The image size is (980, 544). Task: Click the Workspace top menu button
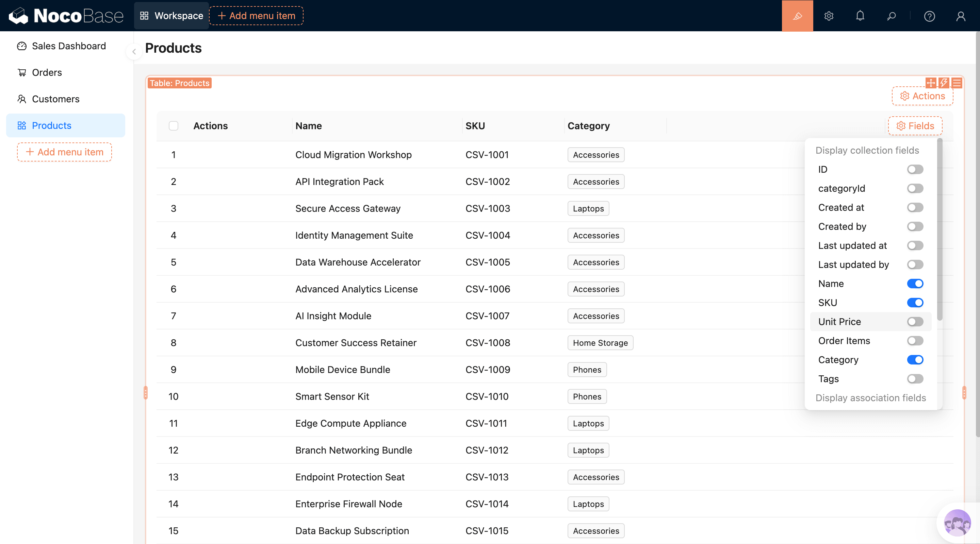(171, 16)
